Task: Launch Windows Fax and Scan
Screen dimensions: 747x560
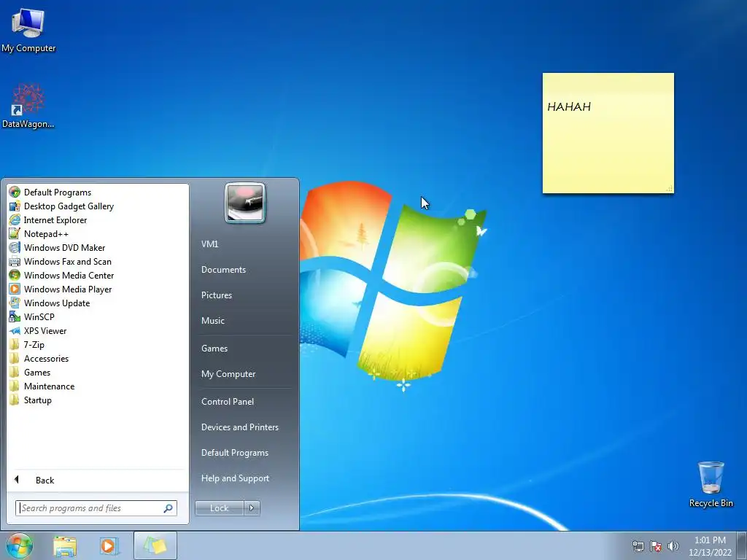Action: point(68,262)
